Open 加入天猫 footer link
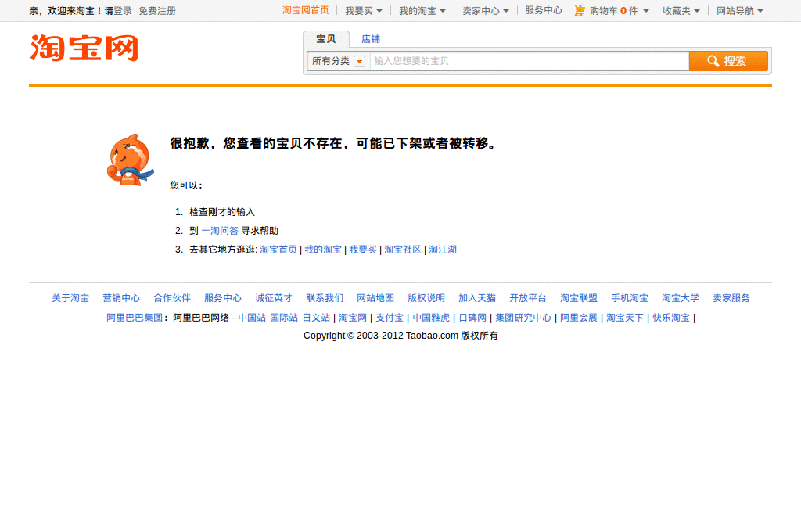801x532 pixels. tap(477, 298)
